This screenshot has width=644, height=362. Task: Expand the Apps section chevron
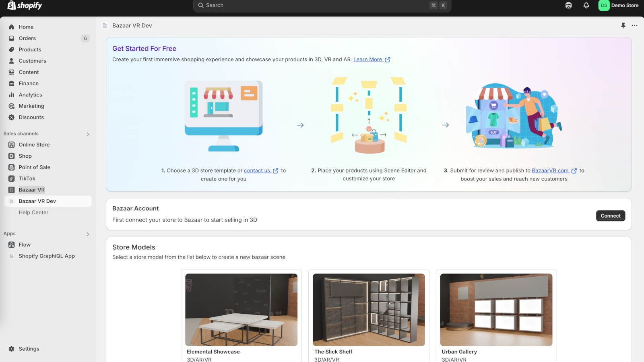click(88, 234)
